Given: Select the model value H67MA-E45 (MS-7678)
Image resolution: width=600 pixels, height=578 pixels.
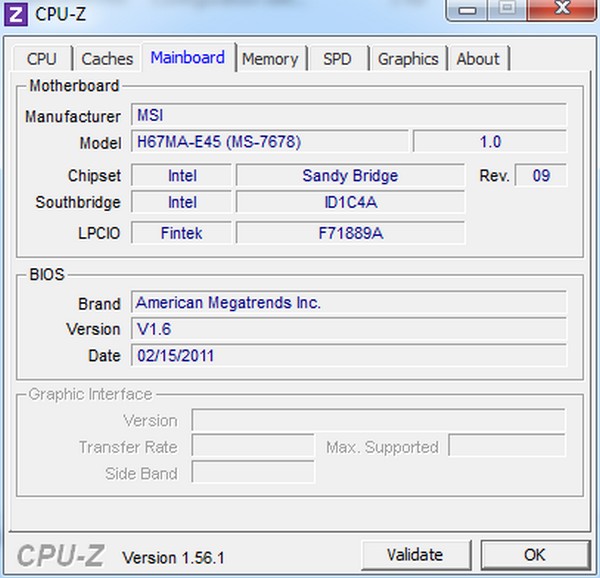Looking at the screenshot, I should pyautogui.click(x=270, y=142).
